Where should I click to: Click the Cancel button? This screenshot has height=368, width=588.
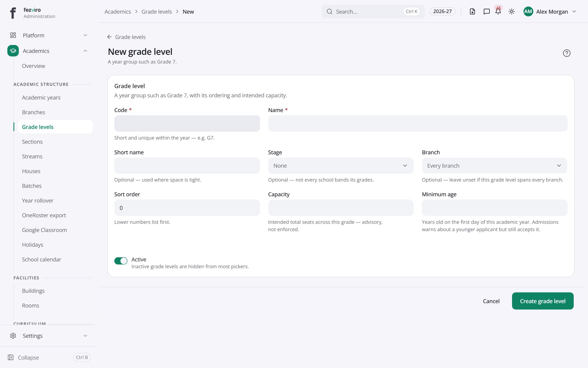(491, 301)
